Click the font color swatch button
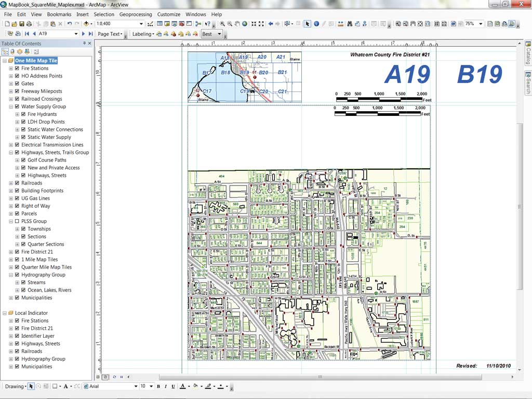The height and width of the screenshot is (399, 532). (182, 387)
